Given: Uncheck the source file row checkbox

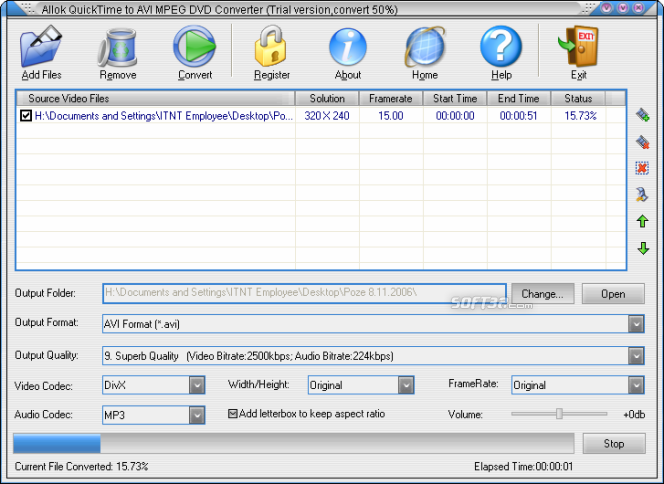Looking at the screenshot, I should click(26, 115).
